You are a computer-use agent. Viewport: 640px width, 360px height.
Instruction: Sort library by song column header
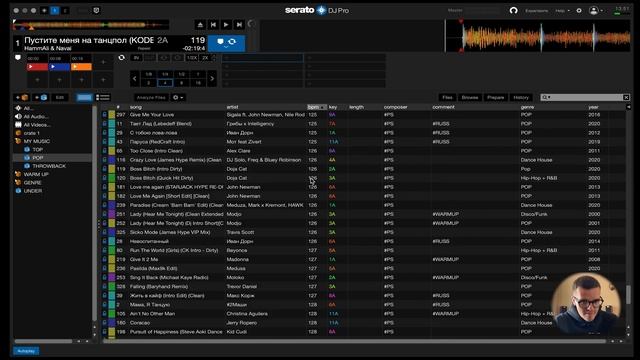(x=176, y=107)
